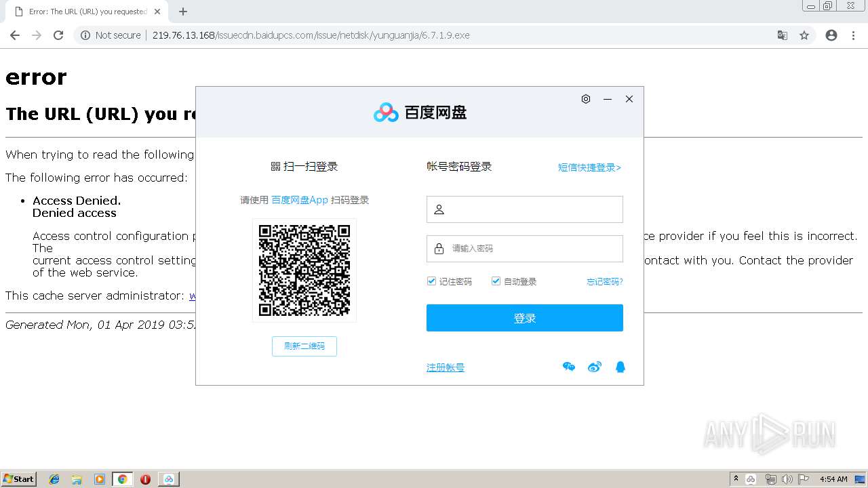Viewport: 868px width, 488px height.
Task: Reload the Chrome page
Action: 58,35
